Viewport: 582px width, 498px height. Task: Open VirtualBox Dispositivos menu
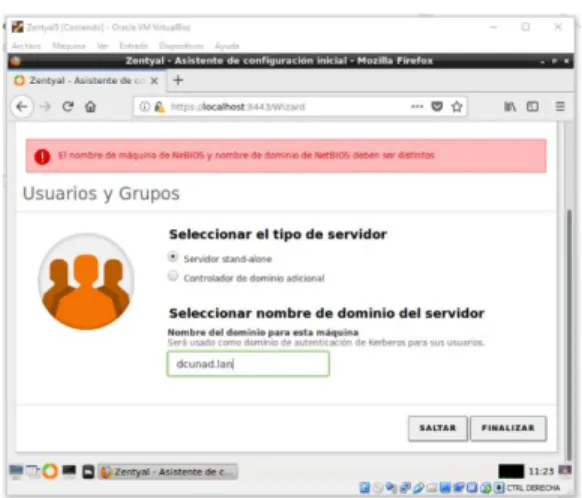[x=181, y=46]
